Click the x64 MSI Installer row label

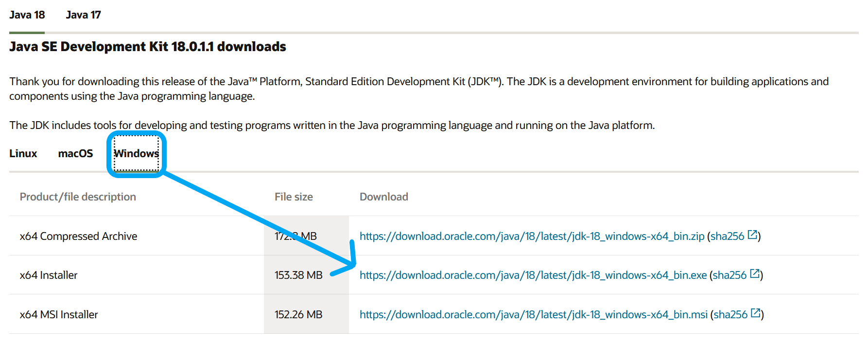coord(59,315)
